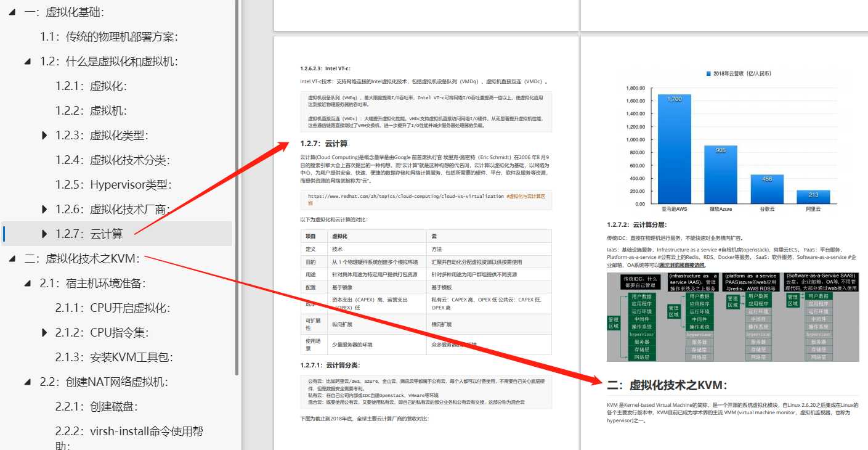Select outline item 1.2.1 虚拟化

pos(91,86)
